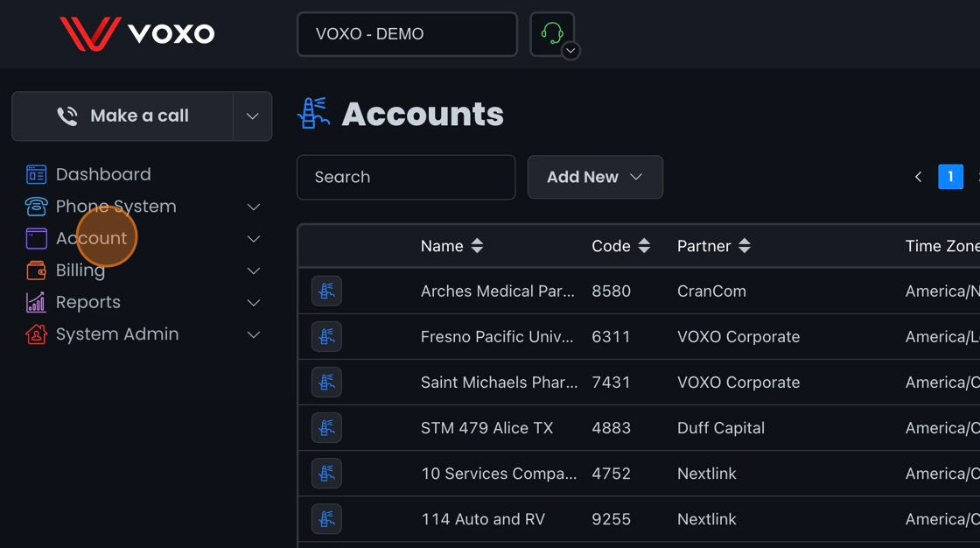
Task: Open account icon for Arches Medical row
Action: [x=326, y=292]
